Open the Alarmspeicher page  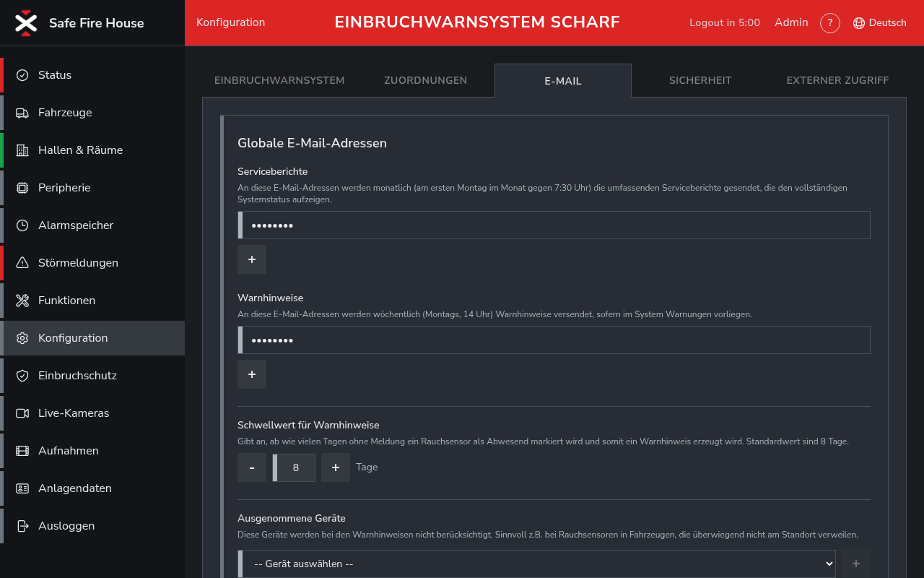92,225
